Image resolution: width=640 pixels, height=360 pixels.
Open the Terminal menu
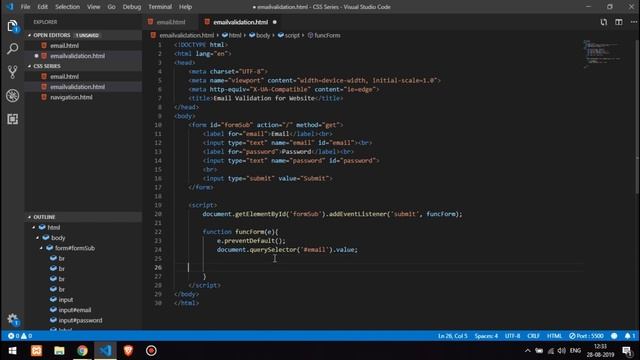160,7
